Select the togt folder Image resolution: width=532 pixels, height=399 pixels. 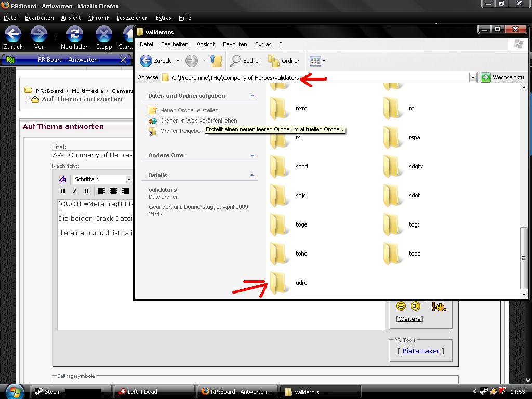pos(402,224)
